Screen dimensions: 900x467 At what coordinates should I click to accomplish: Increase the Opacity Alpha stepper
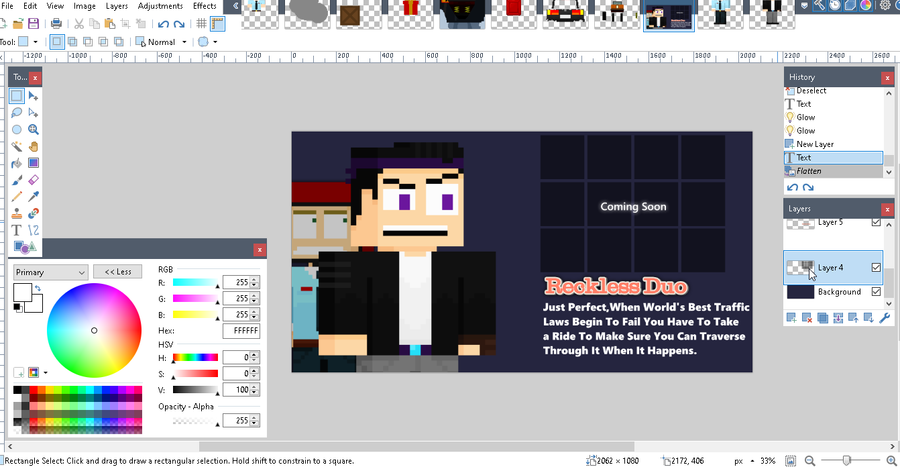(x=255, y=418)
